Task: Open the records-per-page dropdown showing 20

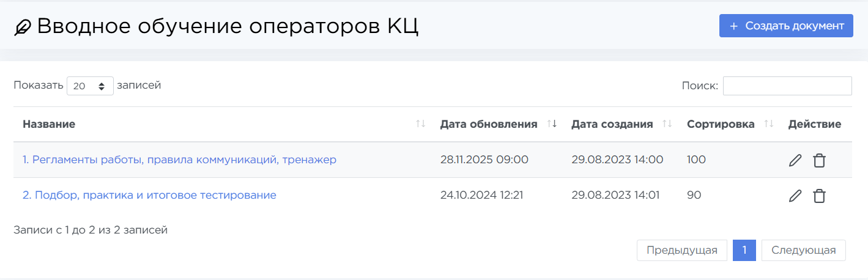Action: click(90, 86)
